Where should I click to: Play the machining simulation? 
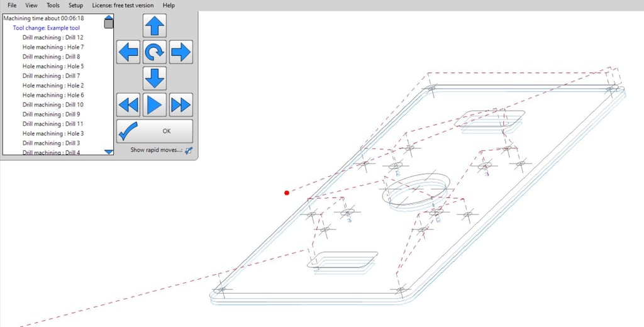coord(155,105)
